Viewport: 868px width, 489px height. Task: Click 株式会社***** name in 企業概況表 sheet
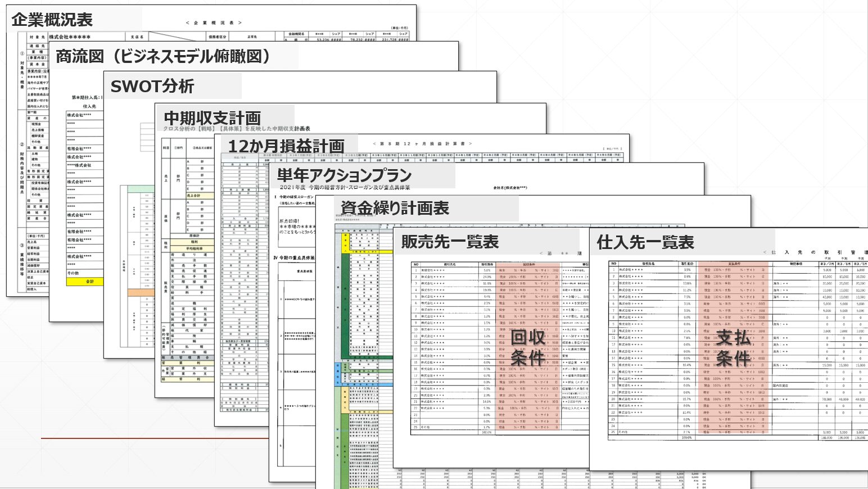click(x=69, y=37)
